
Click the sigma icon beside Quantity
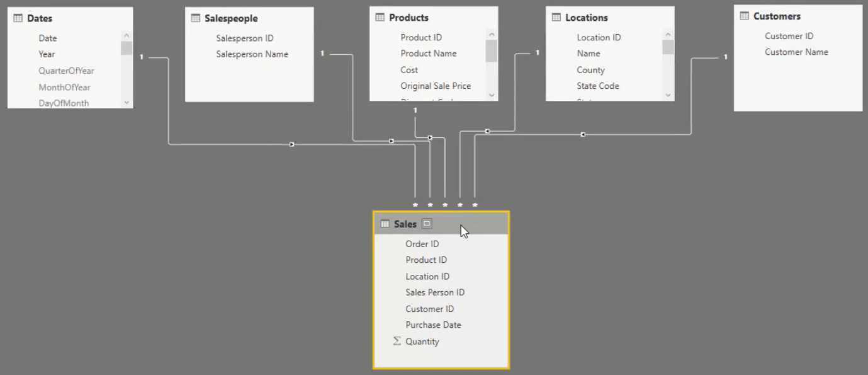pyautogui.click(x=397, y=341)
